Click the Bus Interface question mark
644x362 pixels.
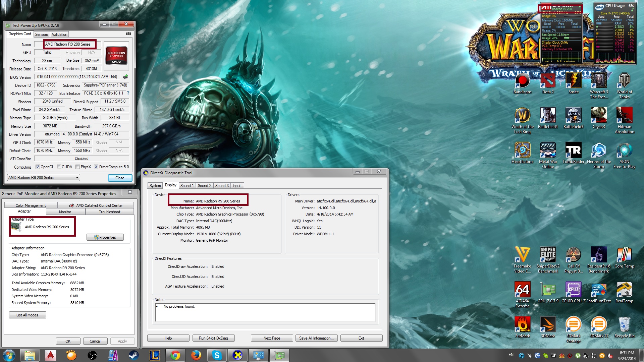[128, 93]
